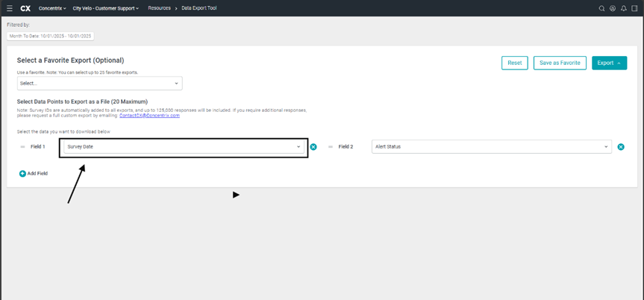The height and width of the screenshot is (300, 644).
Task: Open the Survey Date field dropdown
Action: tap(184, 147)
